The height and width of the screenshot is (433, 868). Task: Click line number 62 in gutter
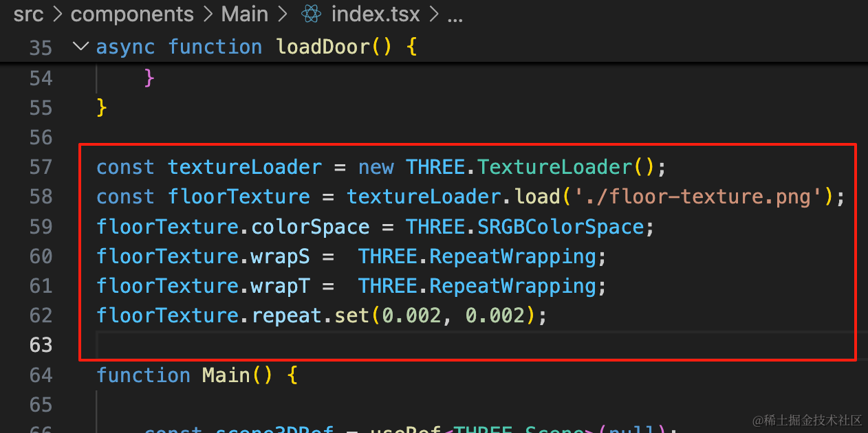(x=41, y=315)
